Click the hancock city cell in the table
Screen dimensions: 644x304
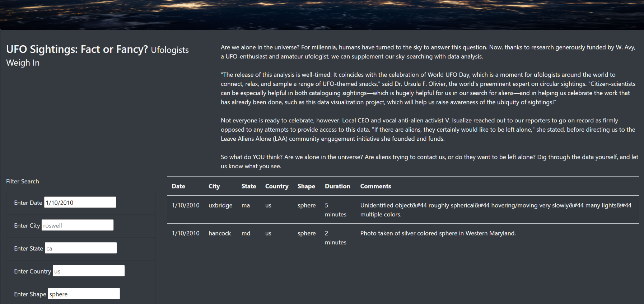pos(220,233)
